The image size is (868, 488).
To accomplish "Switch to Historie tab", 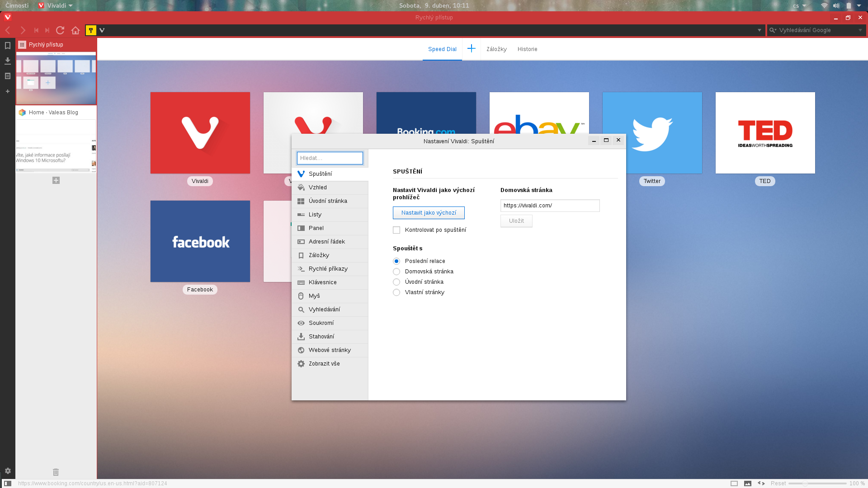I will (527, 49).
